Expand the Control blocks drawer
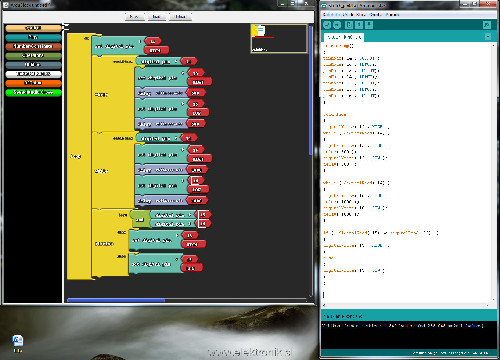500x360 pixels. tap(33, 28)
